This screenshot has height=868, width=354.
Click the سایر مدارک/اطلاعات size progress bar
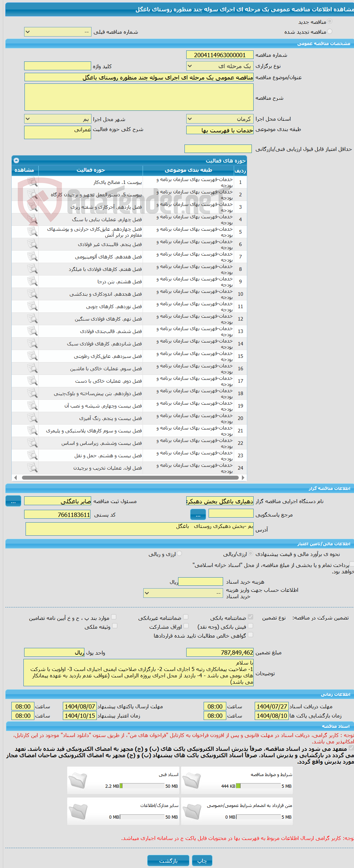[142, 817]
